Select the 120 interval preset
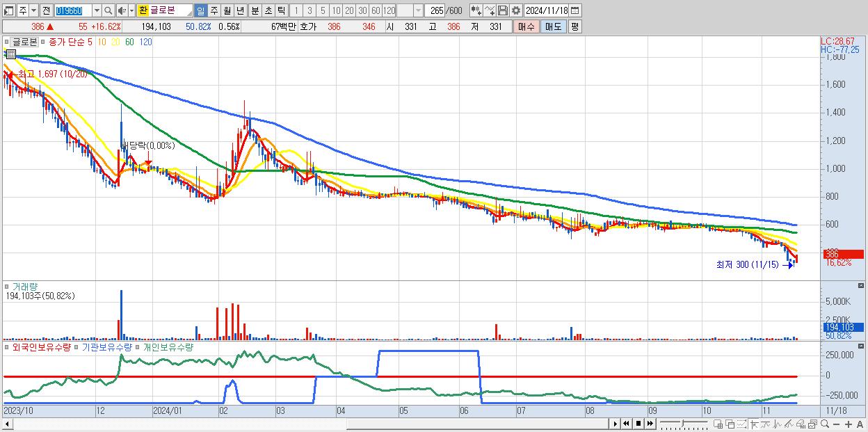This screenshot has width=868, height=432. [389, 10]
